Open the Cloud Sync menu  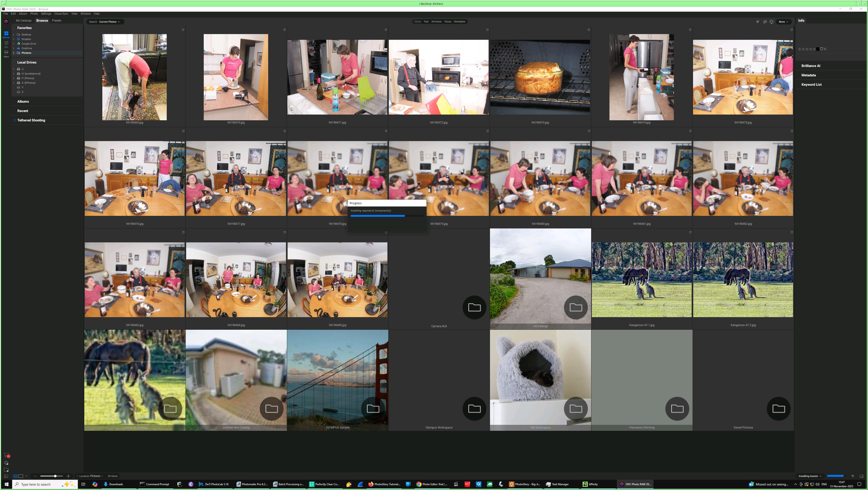point(61,14)
